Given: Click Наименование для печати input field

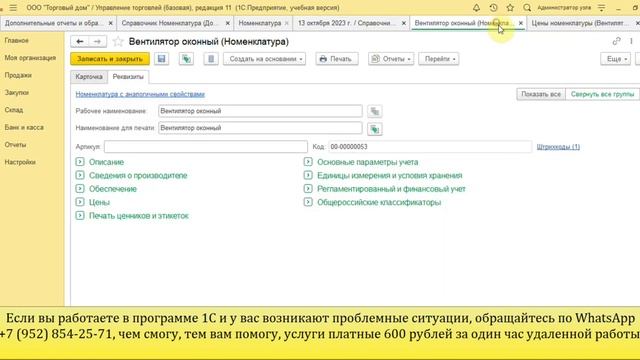Looking at the screenshot, I should [260, 128].
